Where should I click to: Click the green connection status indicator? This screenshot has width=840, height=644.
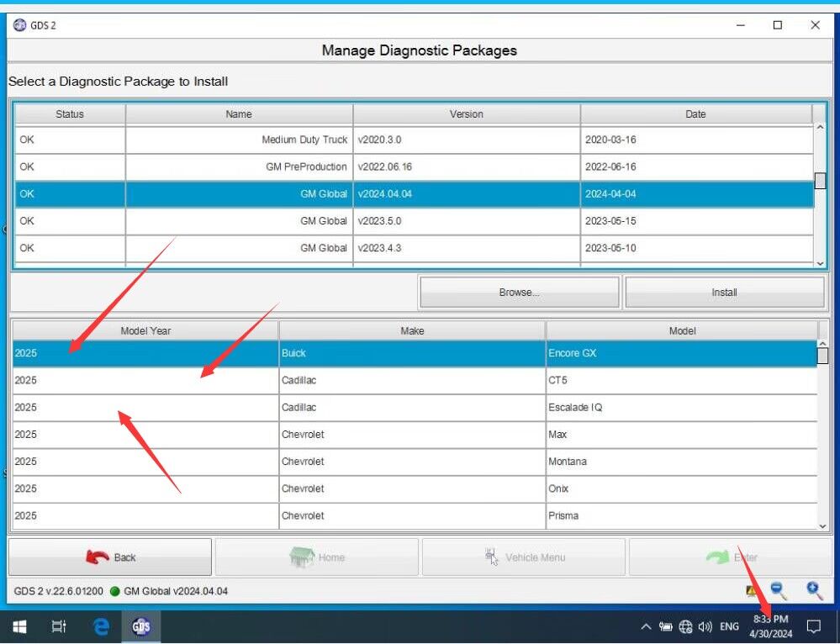pyautogui.click(x=114, y=592)
